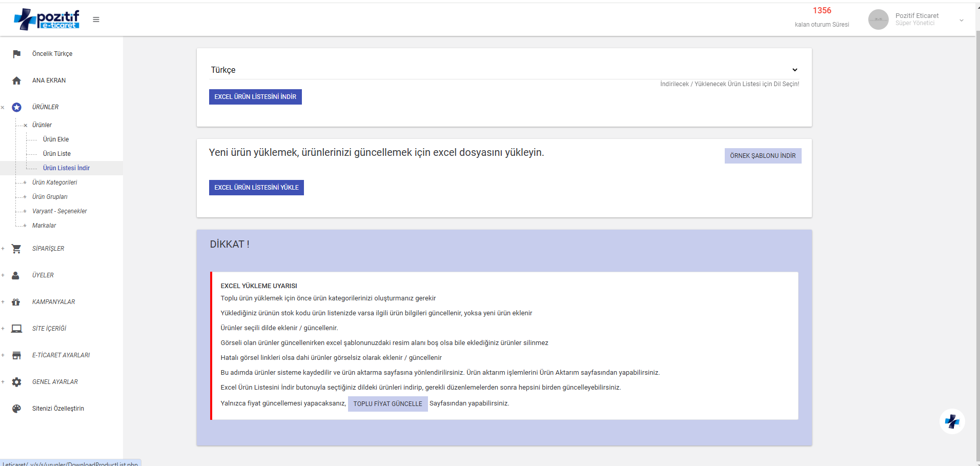
Task: Click the ÜYELER person icon
Action: [16, 275]
